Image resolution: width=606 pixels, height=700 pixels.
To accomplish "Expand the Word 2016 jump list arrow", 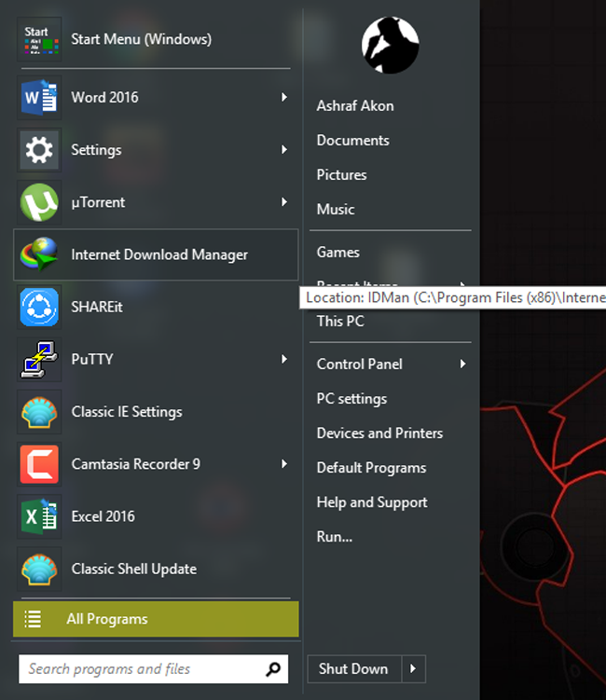I will (284, 97).
